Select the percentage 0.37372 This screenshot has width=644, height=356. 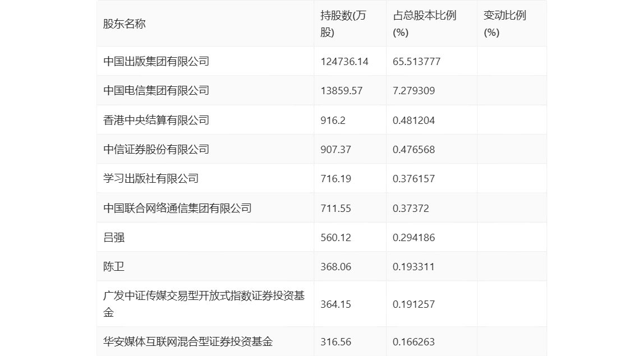pyautogui.click(x=411, y=208)
